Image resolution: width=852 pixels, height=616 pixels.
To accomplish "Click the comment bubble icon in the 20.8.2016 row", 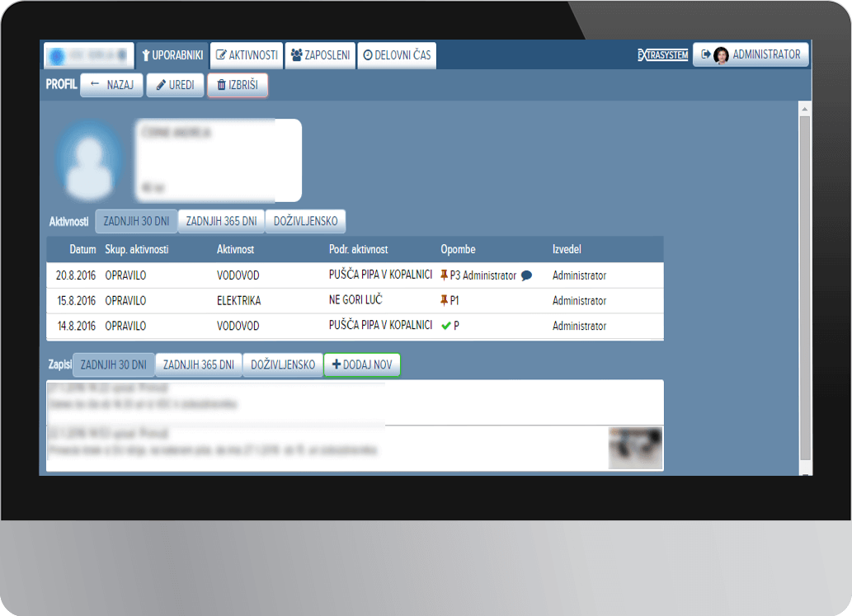I will coord(526,275).
